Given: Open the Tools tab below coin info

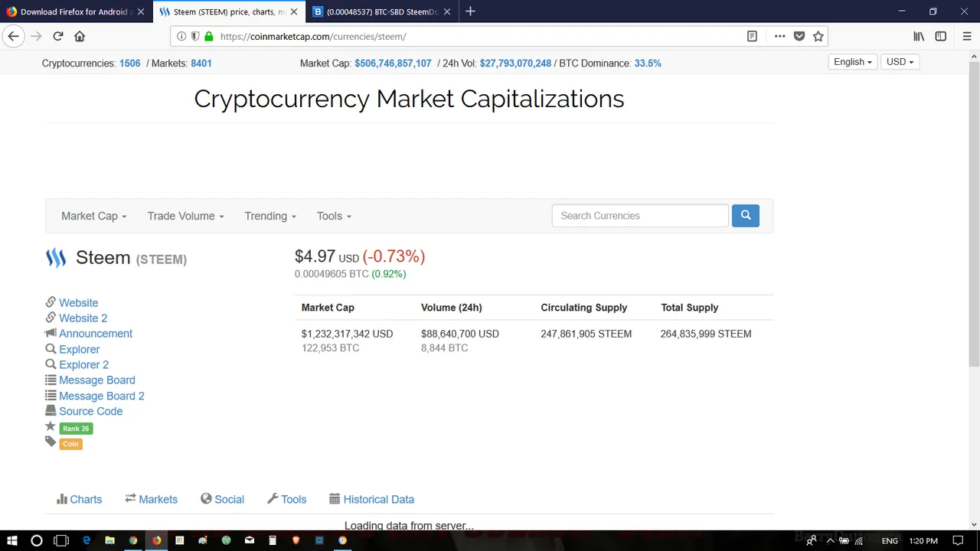Looking at the screenshot, I should click(286, 499).
